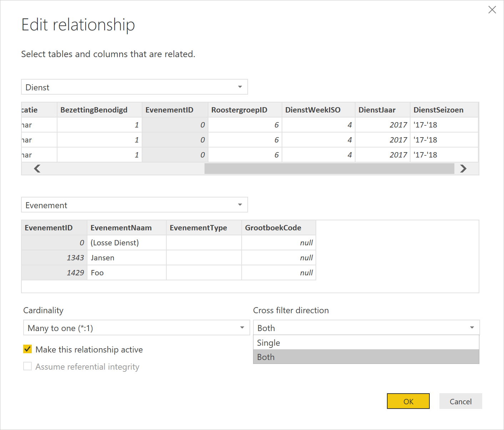The image size is (504, 430).
Task: Click the right scroll arrow in Dienst preview
Action: coord(463,169)
